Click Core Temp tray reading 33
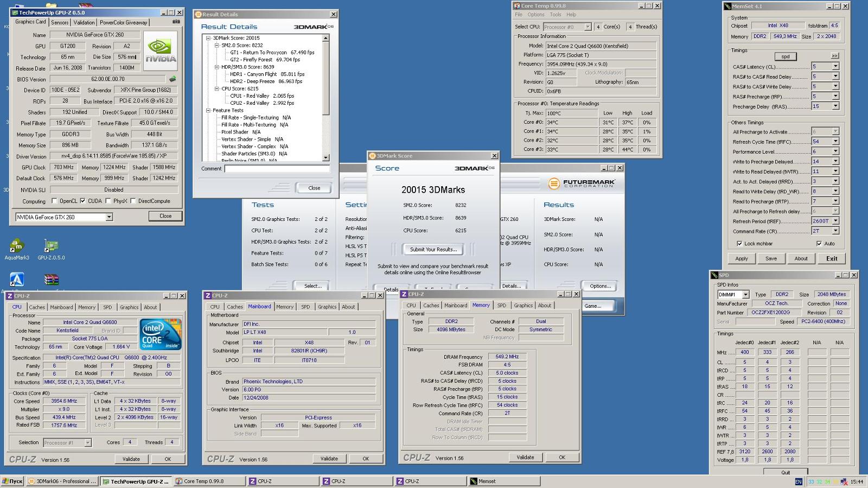 pyautogui.click(x=812, y=481)
